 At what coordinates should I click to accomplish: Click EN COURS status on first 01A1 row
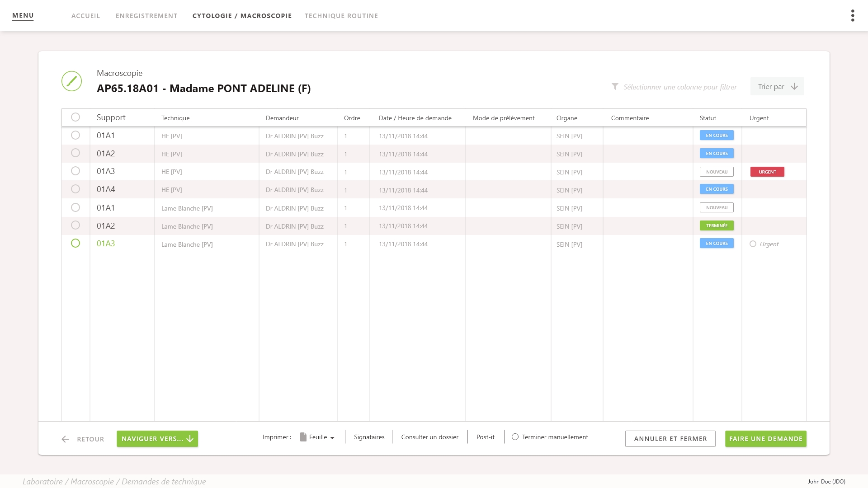click(717, 135)
